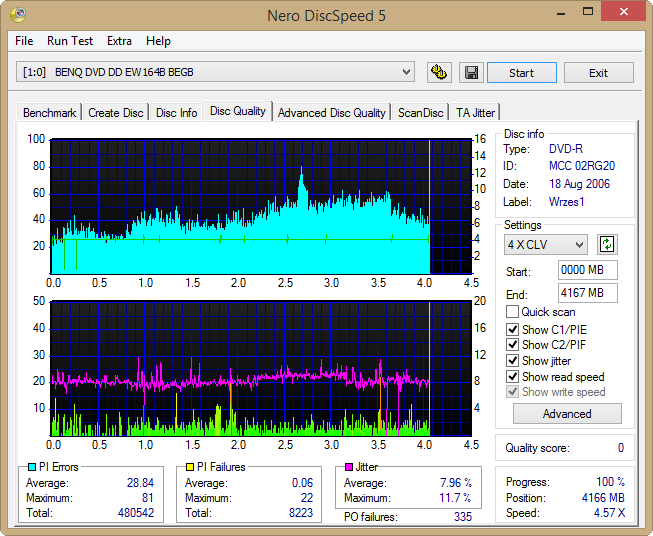Open the BENQ drive selection dropdown
Viewport: 653px width, 536px height.
click(215, 72)
